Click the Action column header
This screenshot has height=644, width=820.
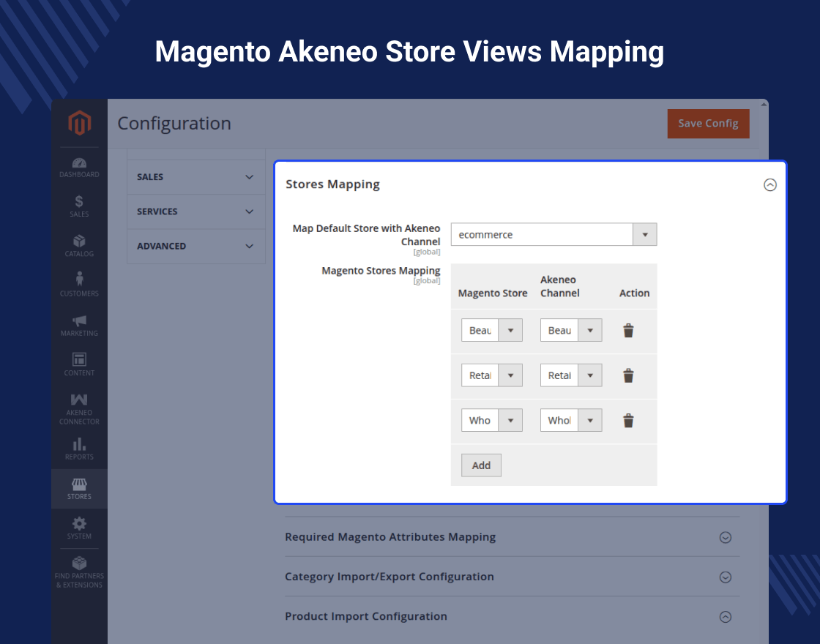pyautogui.click(x=634, y=293)
